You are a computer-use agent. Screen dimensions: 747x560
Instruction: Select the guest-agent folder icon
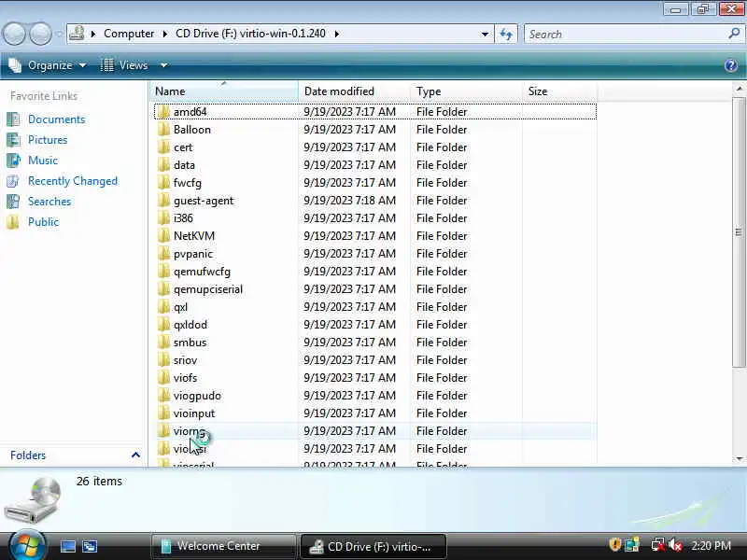(x=163, y=201)
